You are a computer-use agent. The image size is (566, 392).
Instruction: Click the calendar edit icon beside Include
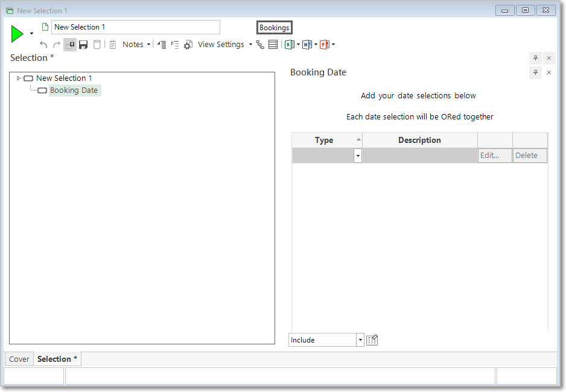372,340
